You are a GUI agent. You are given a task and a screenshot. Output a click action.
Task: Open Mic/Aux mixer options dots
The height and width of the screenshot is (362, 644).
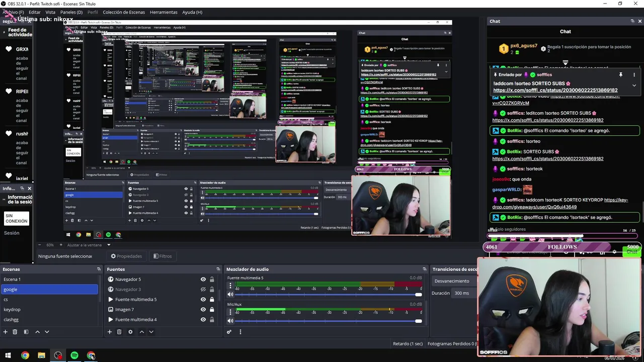tap(230, 312)
